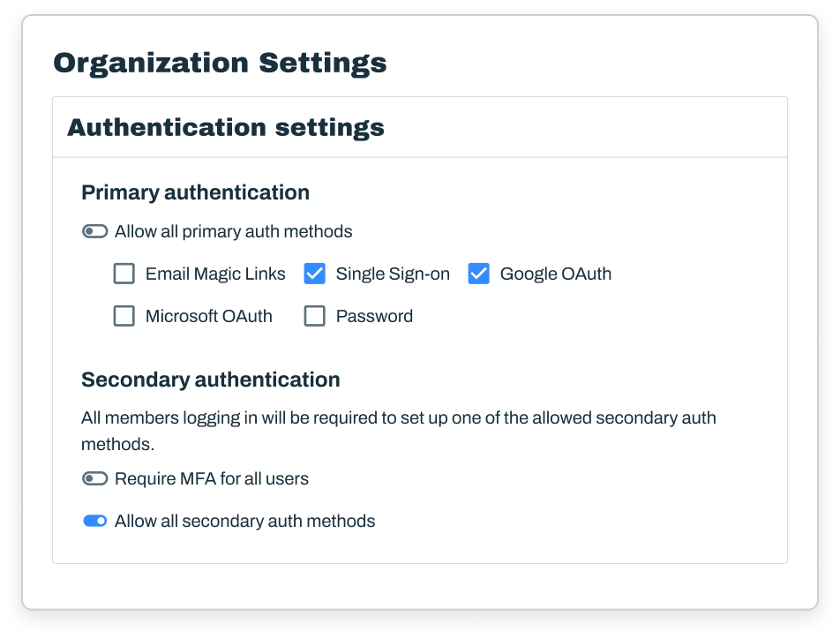Tick the Password checkbox

pyautogui.click(x=315, y=316)
